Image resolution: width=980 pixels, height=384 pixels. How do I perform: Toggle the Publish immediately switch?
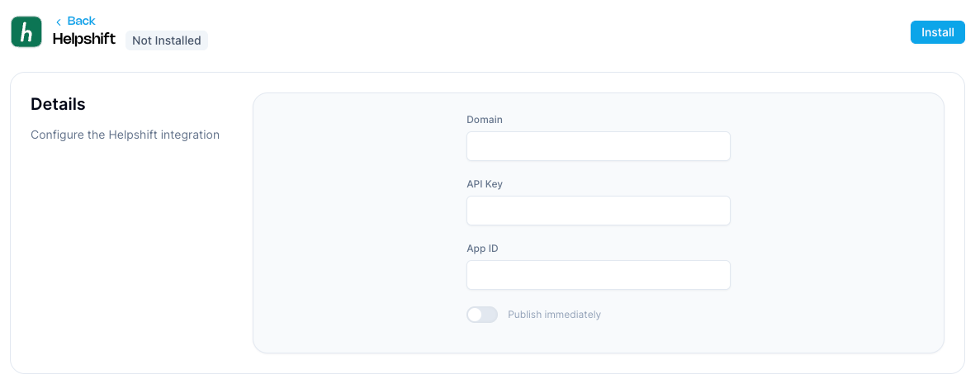tap(482, 315)
